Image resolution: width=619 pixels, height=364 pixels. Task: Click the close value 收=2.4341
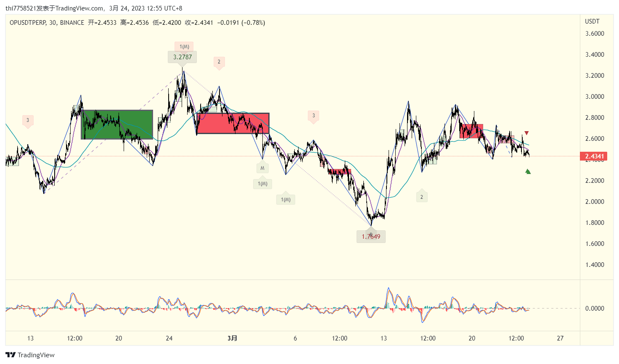coord(199,23)
